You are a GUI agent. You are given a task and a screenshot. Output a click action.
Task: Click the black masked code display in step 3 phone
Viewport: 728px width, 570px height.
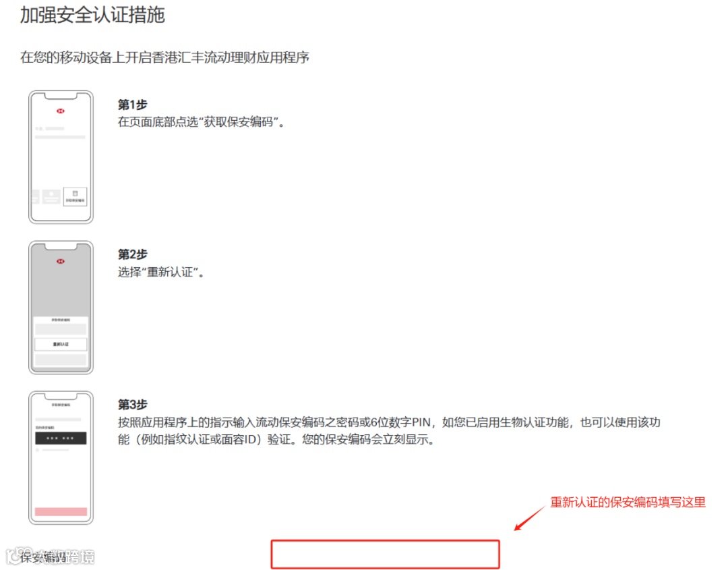click(61, 438)
